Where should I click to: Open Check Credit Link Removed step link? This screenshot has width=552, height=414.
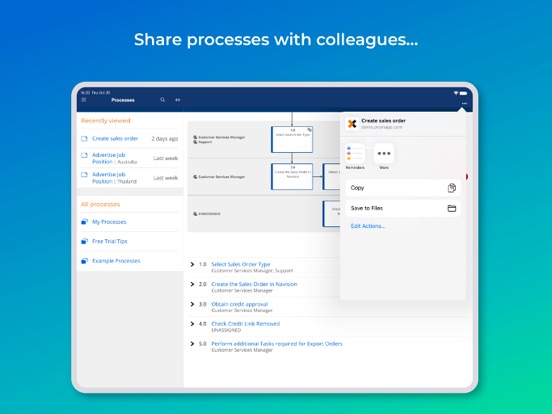pos(246,324)
